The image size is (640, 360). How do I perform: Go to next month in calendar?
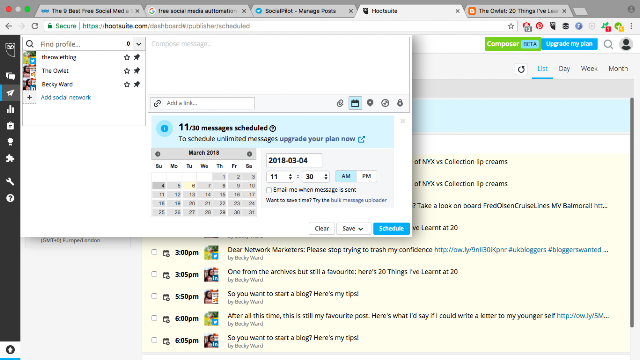(249, 154)
